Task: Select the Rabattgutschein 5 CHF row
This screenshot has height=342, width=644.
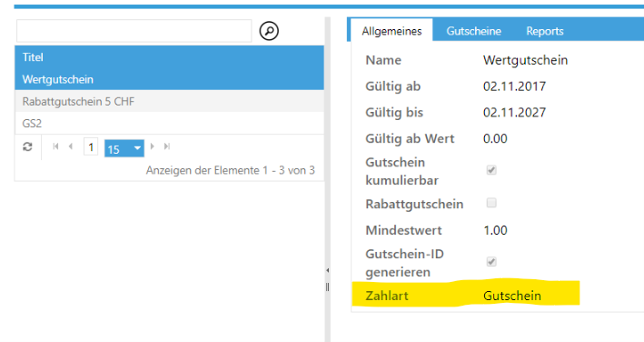Action: coord(169,101)
